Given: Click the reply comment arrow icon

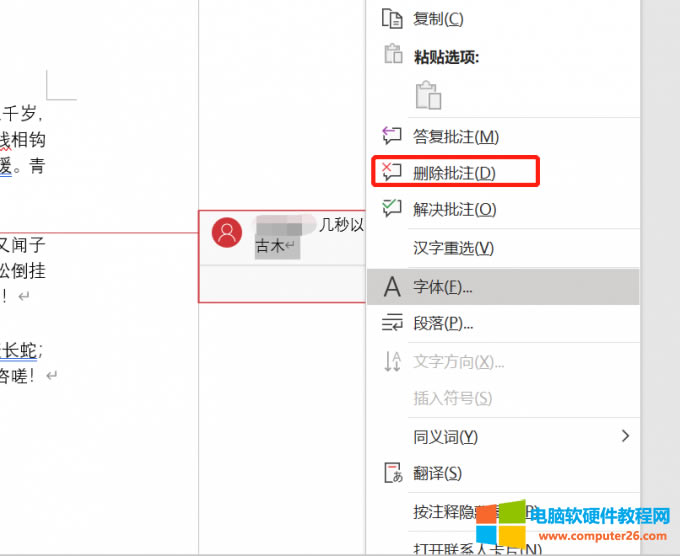Looking at the screenshot, I should [x=392, y=136].
